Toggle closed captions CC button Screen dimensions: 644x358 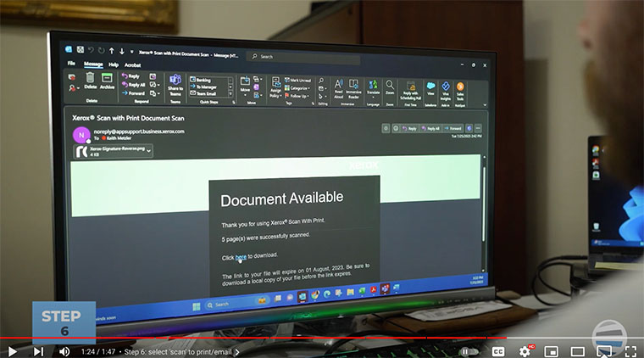[498, 351]
